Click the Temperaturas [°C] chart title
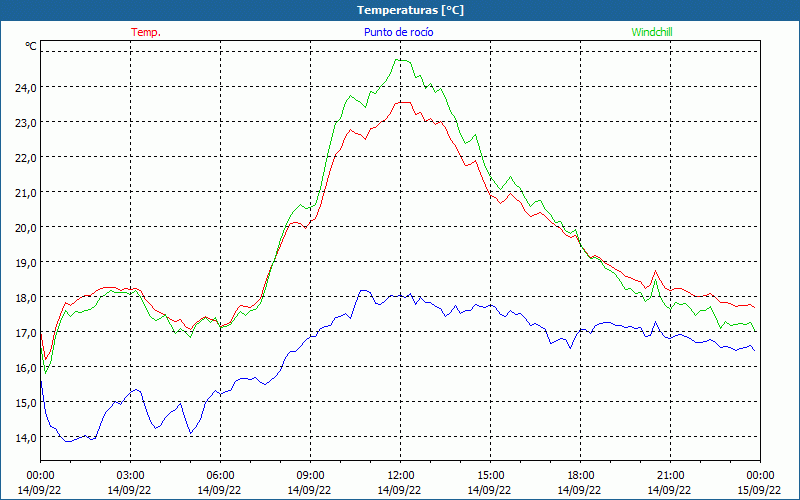 [x=410, y=10]
